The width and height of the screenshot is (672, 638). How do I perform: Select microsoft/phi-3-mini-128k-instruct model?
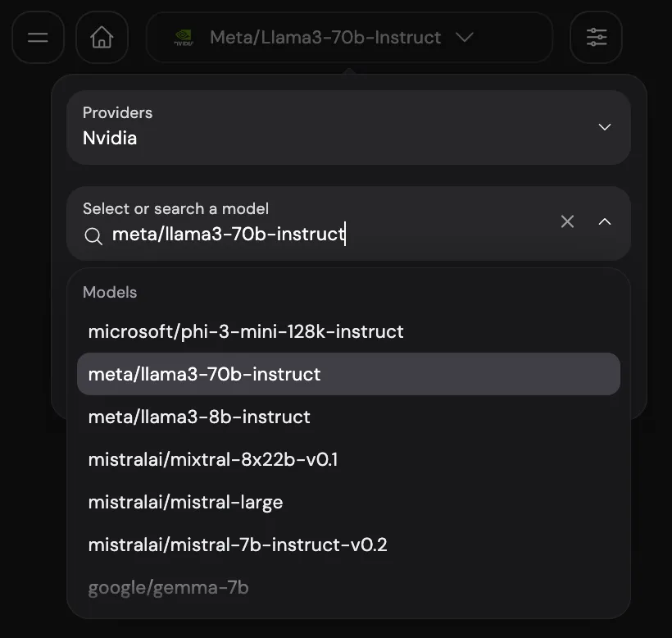pyautogui.click(x=245, y=331)
